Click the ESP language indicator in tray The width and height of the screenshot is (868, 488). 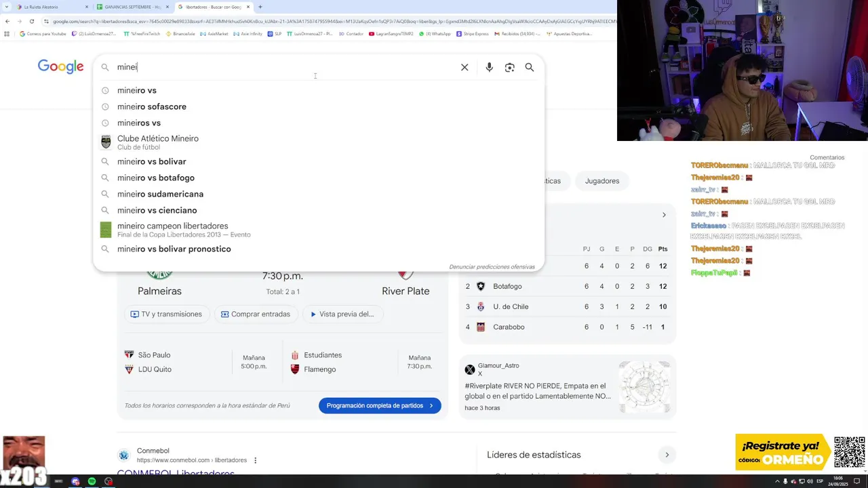[820, 481]
